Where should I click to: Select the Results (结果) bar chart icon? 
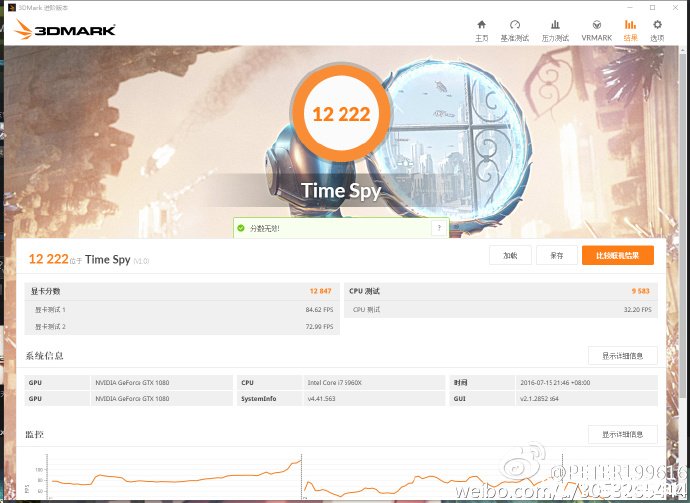point(630,25)
